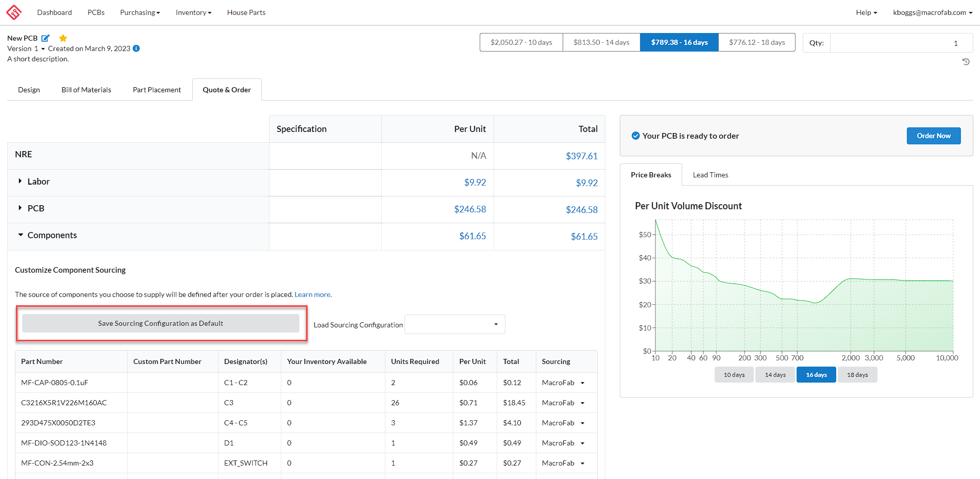
Task: Open the kboggs@macrofab.com account menu
Action: [933, 12]
